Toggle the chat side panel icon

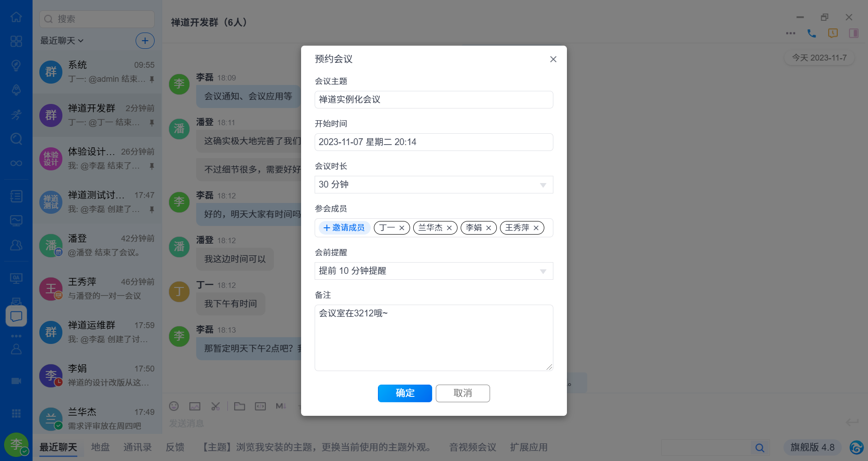[x=854, y=33]
